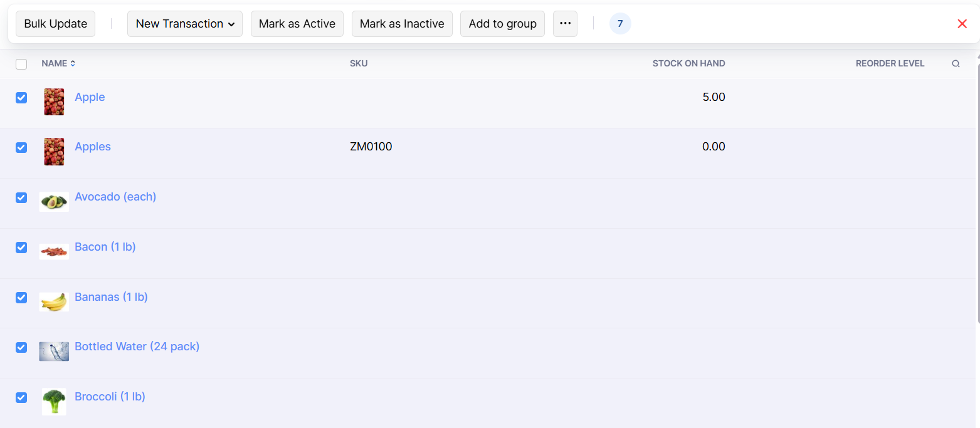Screen dimensions: 980x428
Task: Expand the New Transaction dropdown
Action: [184, 24]
